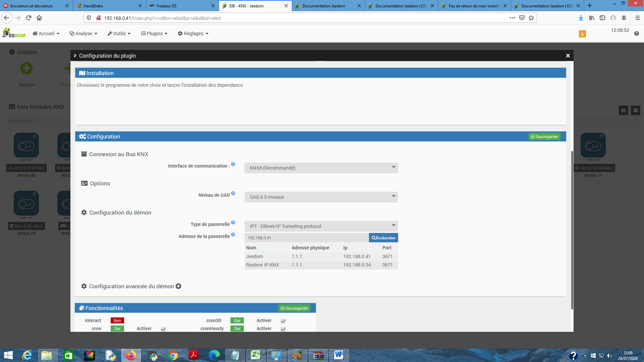Open help for Interface de communication
Viewport: 644px width, 362px height.
point(233,164)
